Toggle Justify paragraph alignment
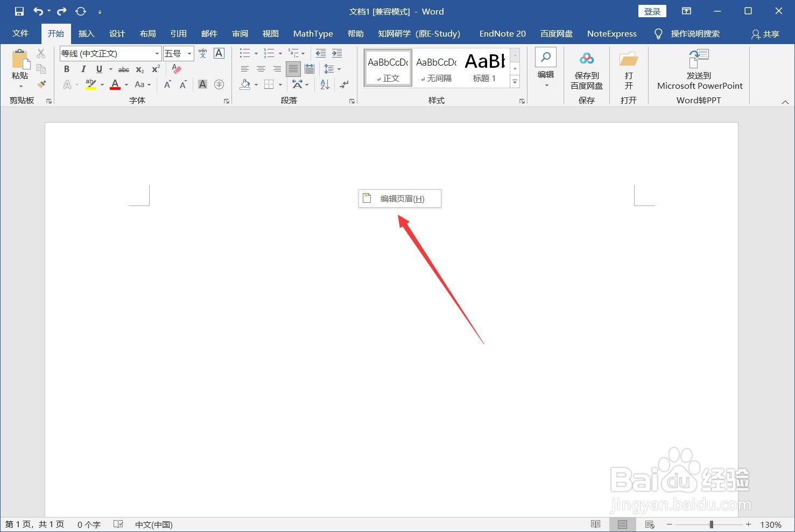The width and height of the screenshot is (795, 532). pyautogui.click(x=293, y=69)
